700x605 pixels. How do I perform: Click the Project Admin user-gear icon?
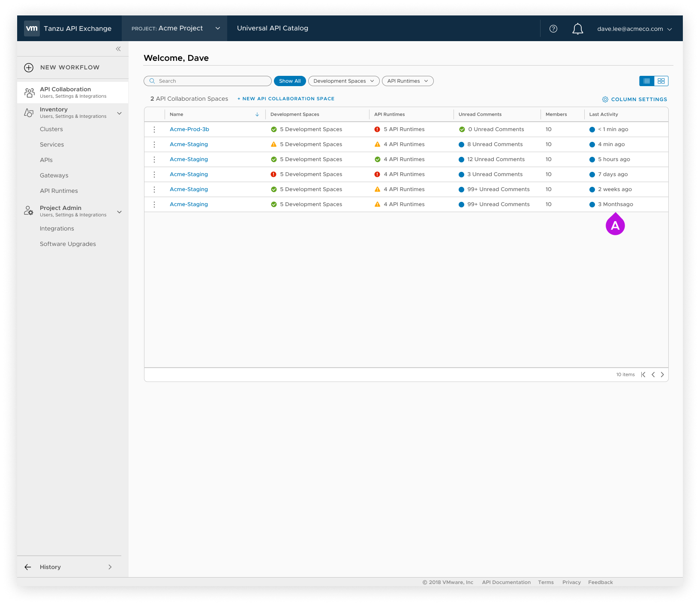pyautogui.click(x=29, y=211)
